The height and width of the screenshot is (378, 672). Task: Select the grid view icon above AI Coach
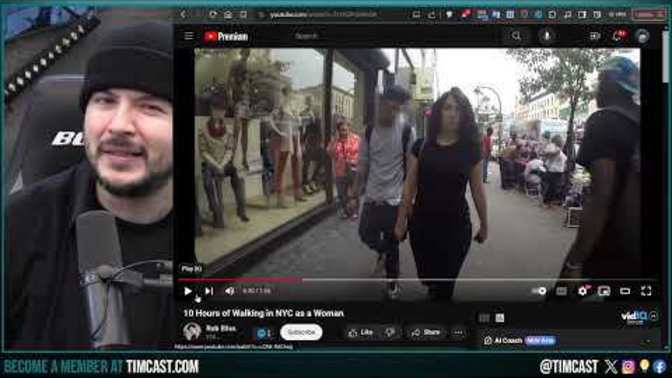484,318
